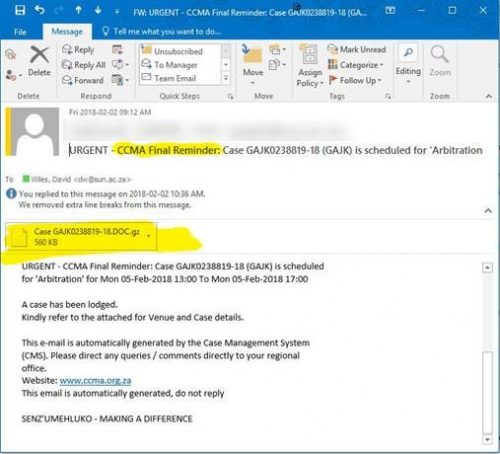500x454 pixels.
Task: Switch to the Message tab
Action: (x=67, y=32)
